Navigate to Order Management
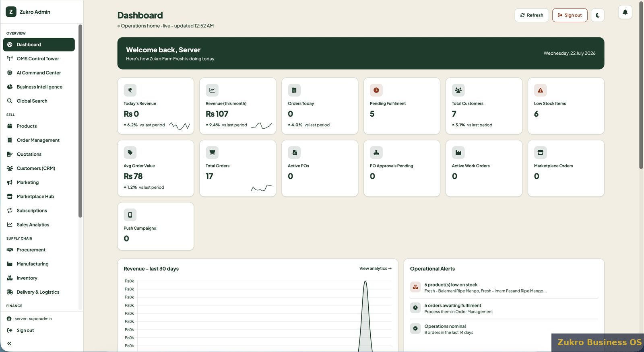The image size is (644, 352). (39, 140)
